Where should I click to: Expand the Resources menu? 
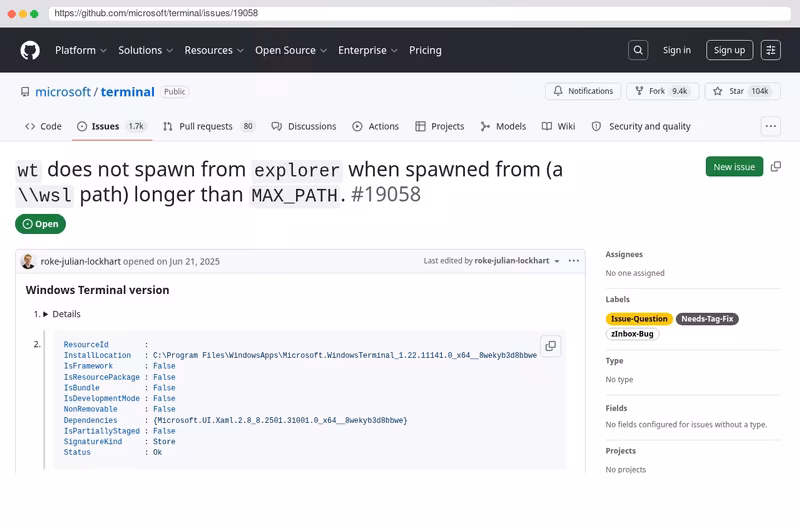pos(214,51)
